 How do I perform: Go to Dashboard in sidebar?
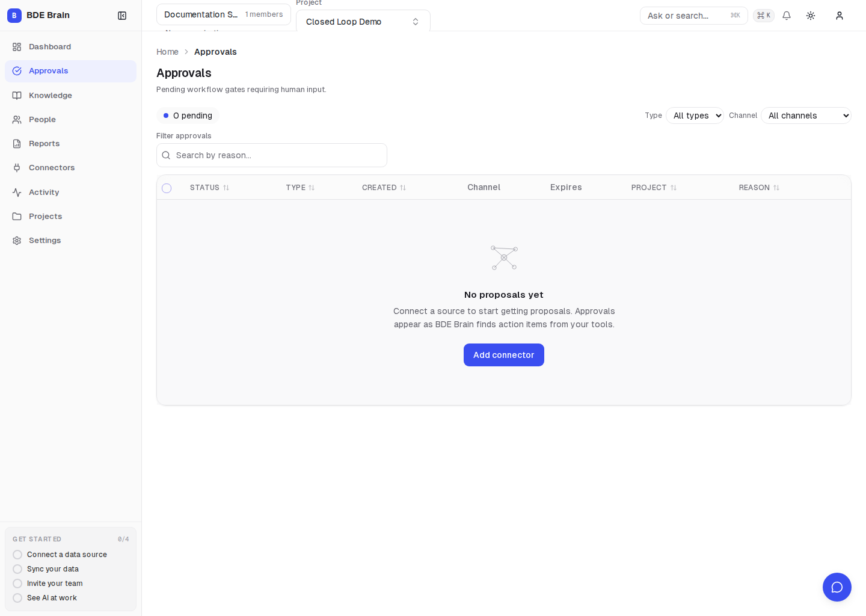(x=71, y=47)
